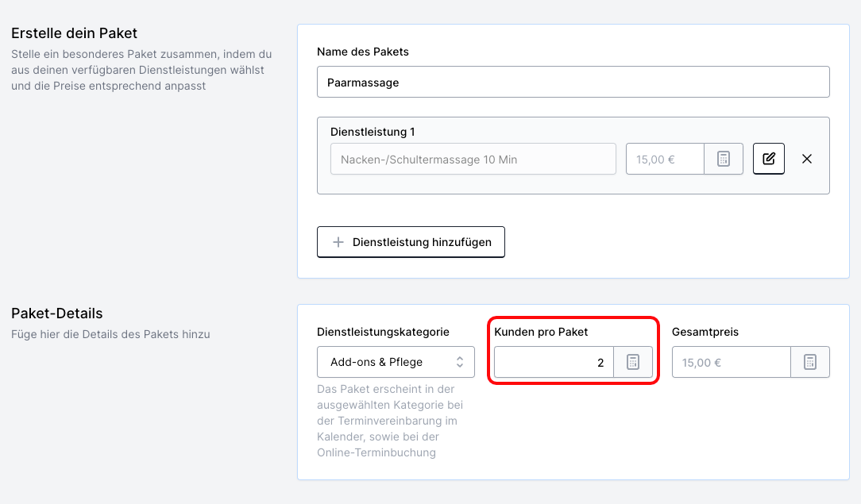
Task: Click the Gesamtpreis label
Action: (705, 332)
